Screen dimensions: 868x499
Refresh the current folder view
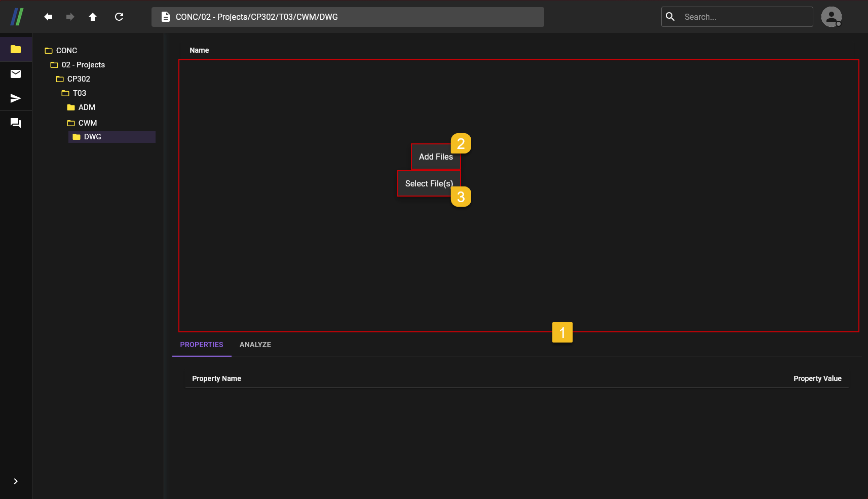pos(119,17)
